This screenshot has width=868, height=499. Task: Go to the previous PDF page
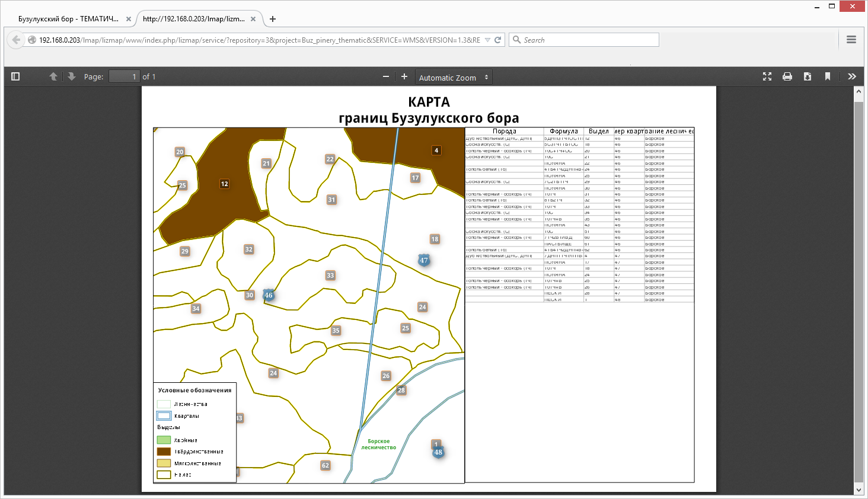[x=53, y=76]
